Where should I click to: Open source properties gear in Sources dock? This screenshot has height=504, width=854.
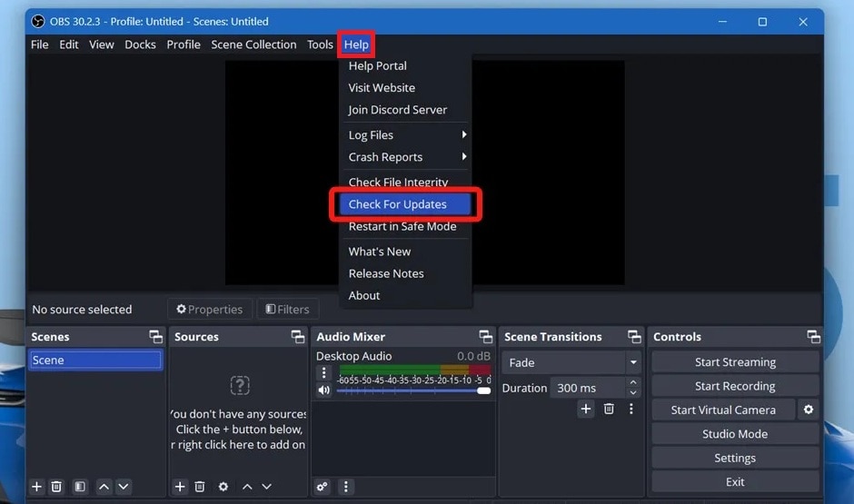pyautogui.click(x=223, y=486)
